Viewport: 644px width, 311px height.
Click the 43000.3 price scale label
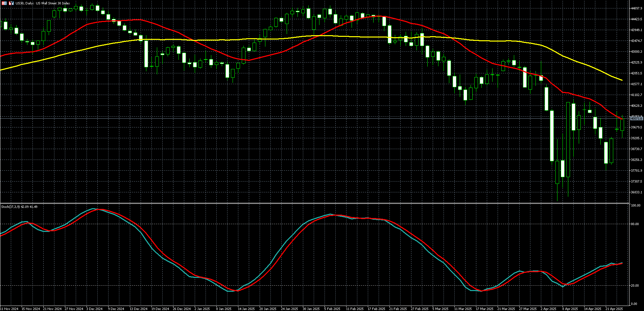tap(636, 52)
